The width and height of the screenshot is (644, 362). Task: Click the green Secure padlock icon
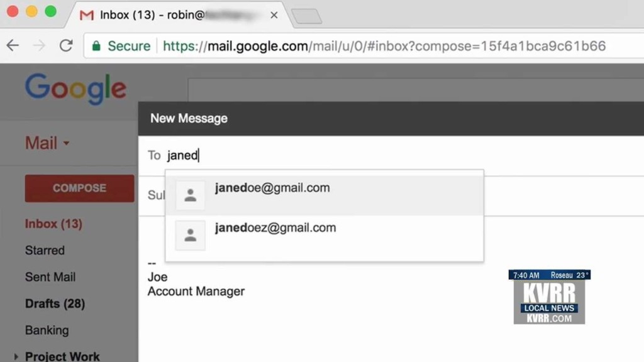pyautogui.click(x=96, y=45)
